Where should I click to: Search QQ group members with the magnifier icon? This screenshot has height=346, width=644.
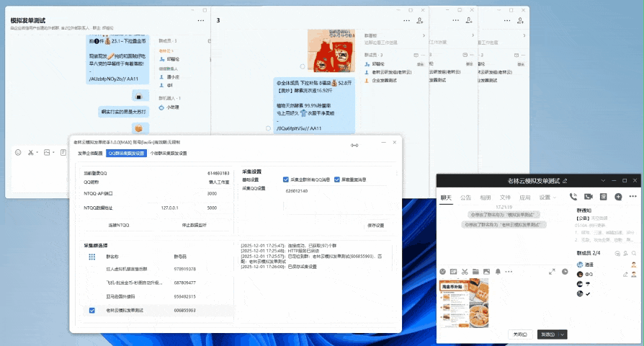tap(634, 253)
